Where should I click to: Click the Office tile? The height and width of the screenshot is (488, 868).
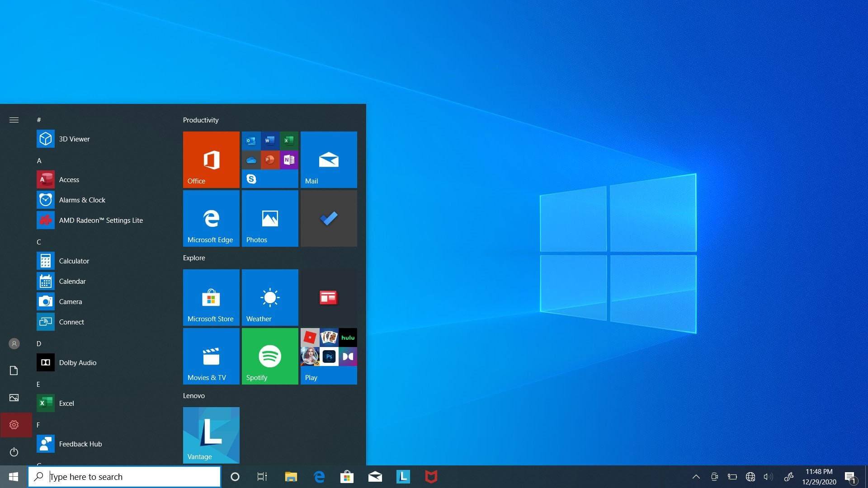(211, 160)
